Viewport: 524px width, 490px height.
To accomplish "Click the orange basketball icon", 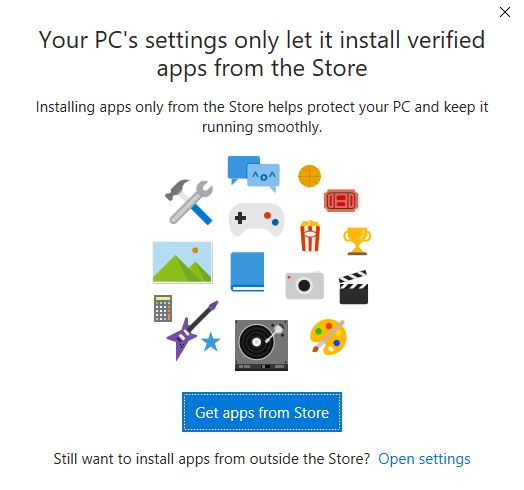I will tap(309, 176).
